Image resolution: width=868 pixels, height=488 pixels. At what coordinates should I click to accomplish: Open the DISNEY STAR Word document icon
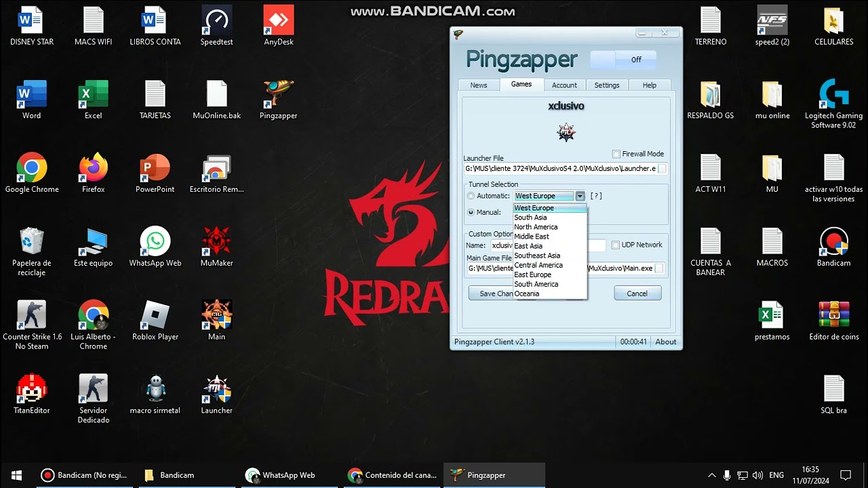(x=31, y=26)
